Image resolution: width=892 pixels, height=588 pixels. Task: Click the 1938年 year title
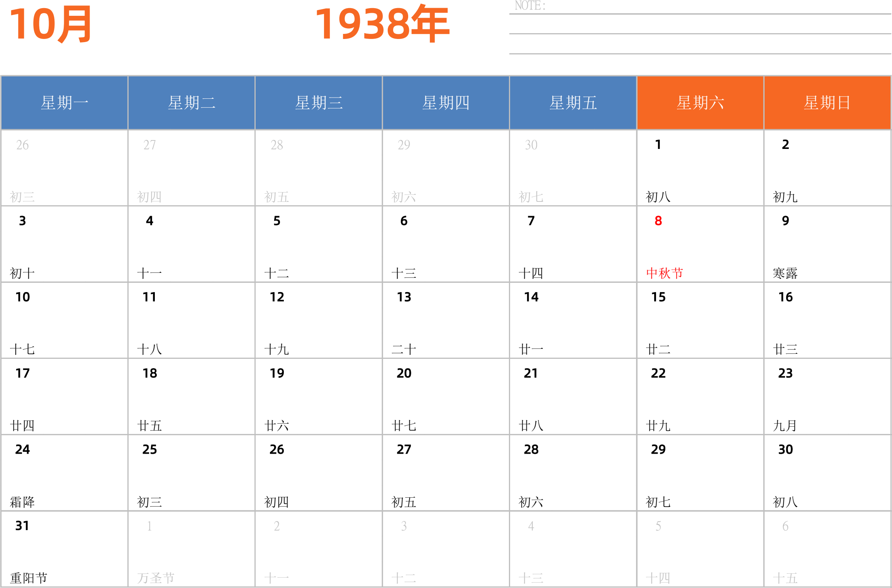tap(382, 25)
